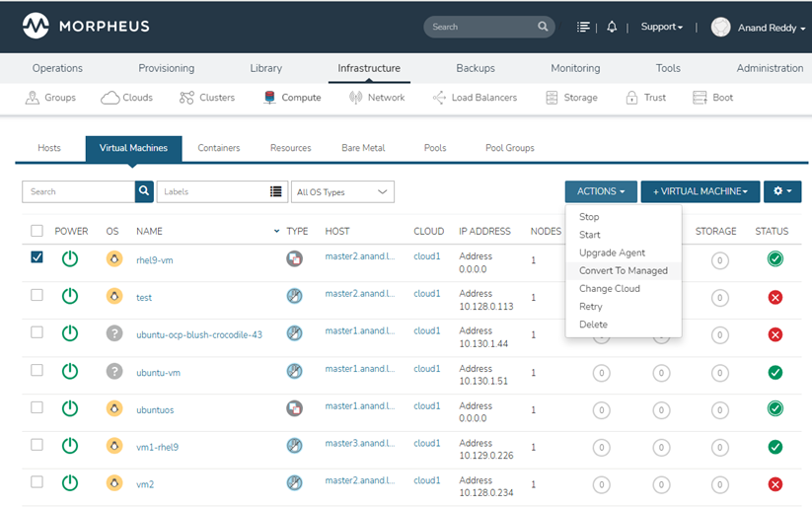Click the notification bell icon
This screenshot has width=812, height=507.
[x=612, y=28]
